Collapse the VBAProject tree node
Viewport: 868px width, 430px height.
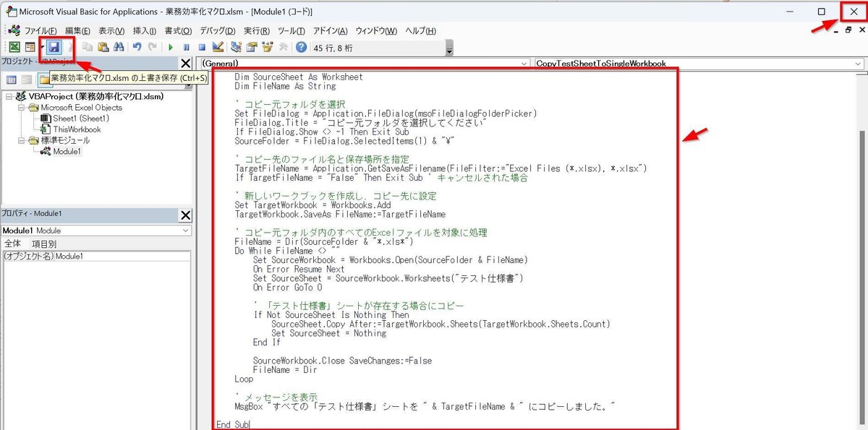click(8, 96)
